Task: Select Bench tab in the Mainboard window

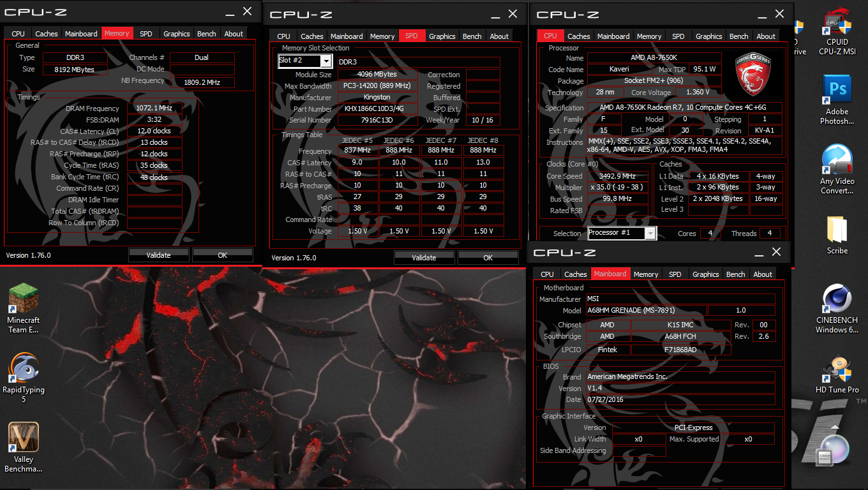Action: pyautogui.click(x=736, y=274)
